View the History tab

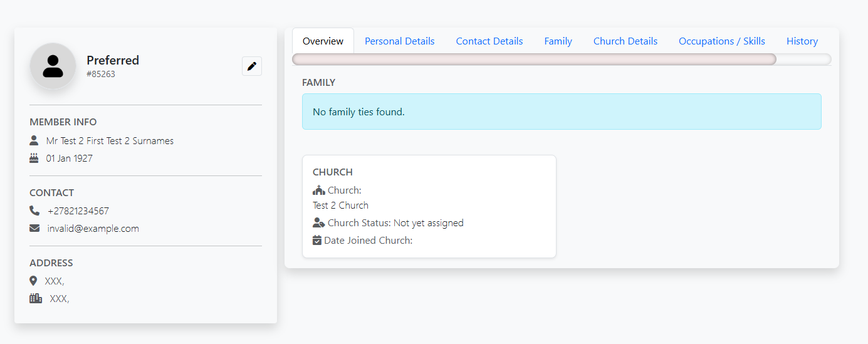pyautogui.click(x=802, y=41)
